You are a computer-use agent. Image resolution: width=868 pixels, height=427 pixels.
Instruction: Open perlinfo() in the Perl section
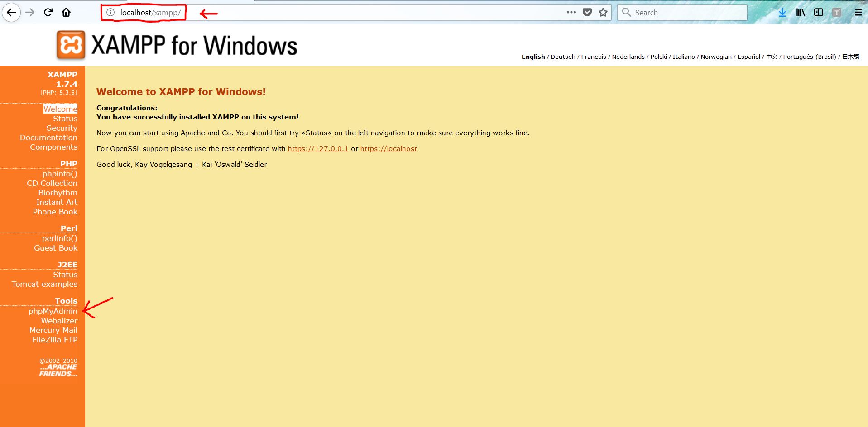[60, 238]
